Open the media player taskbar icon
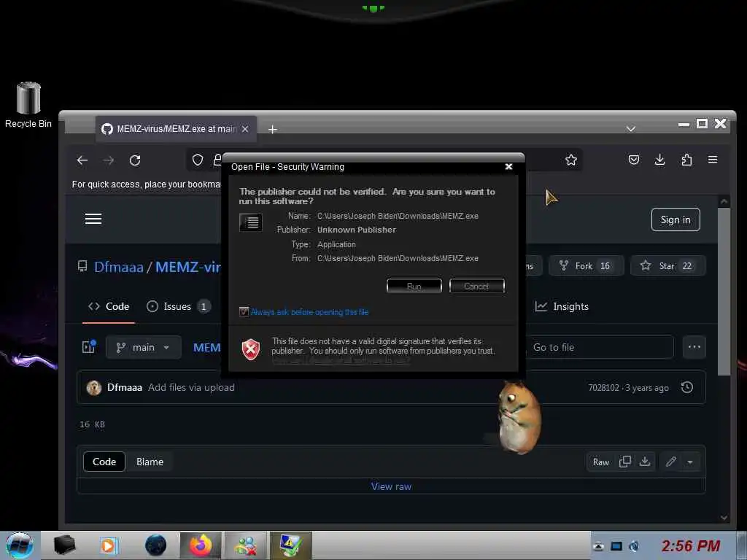 pyautogui.click(x=109, y=545)
